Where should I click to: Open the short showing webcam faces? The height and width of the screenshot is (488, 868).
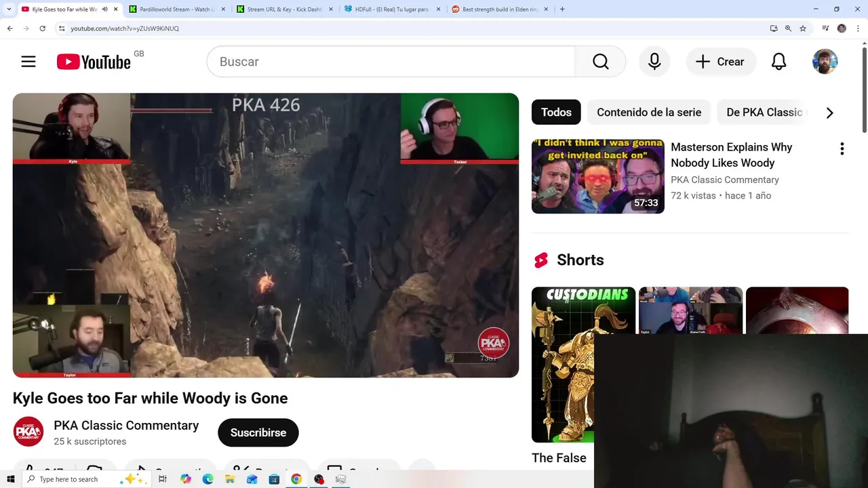coord(690,310)
